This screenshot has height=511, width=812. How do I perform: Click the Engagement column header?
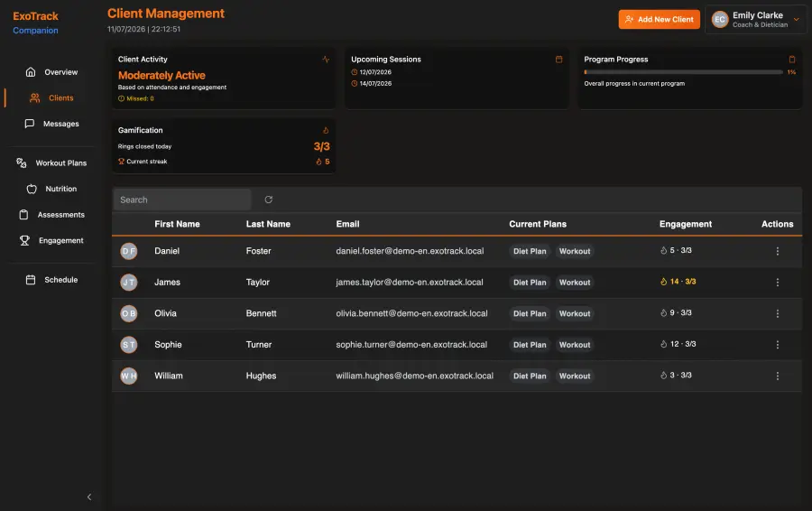click(685, 224)
